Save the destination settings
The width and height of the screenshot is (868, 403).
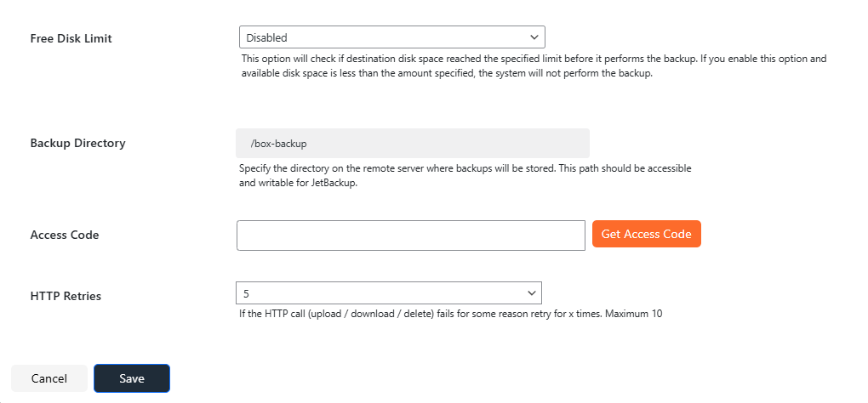coord(132,378)
